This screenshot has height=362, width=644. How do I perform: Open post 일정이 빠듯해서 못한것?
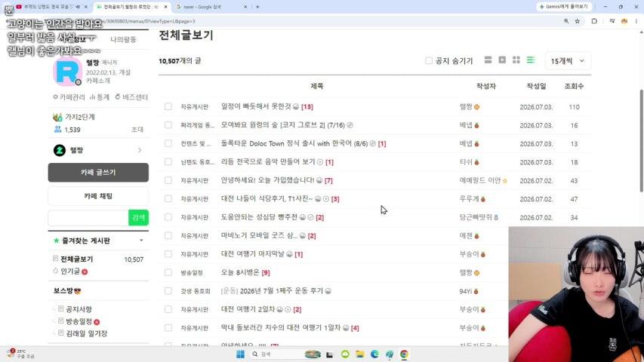click(256, 106)
